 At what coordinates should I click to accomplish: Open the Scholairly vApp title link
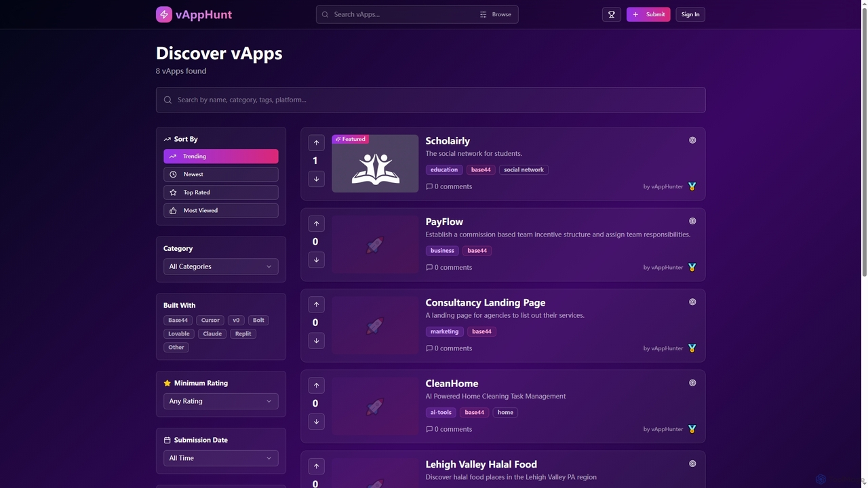click(448, 141)
